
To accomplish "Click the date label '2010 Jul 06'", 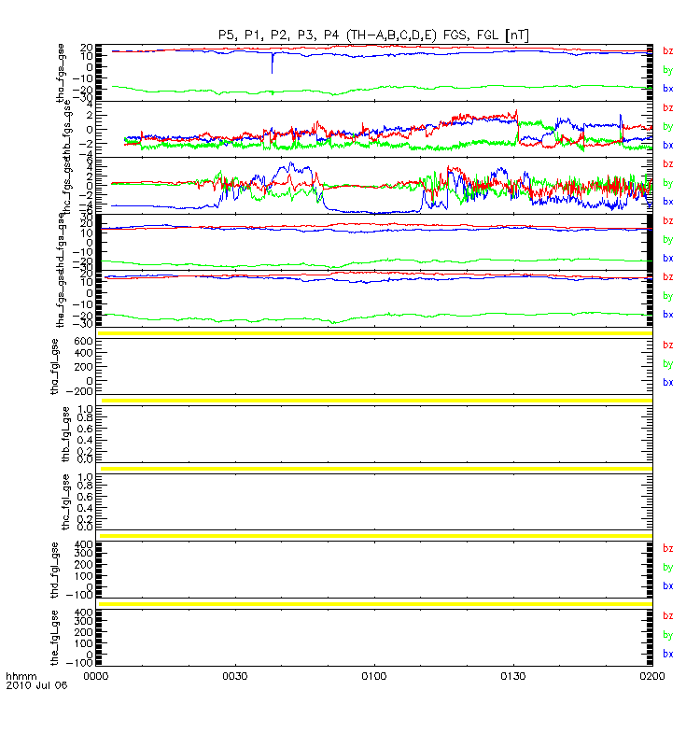I will tap(36, 685).
